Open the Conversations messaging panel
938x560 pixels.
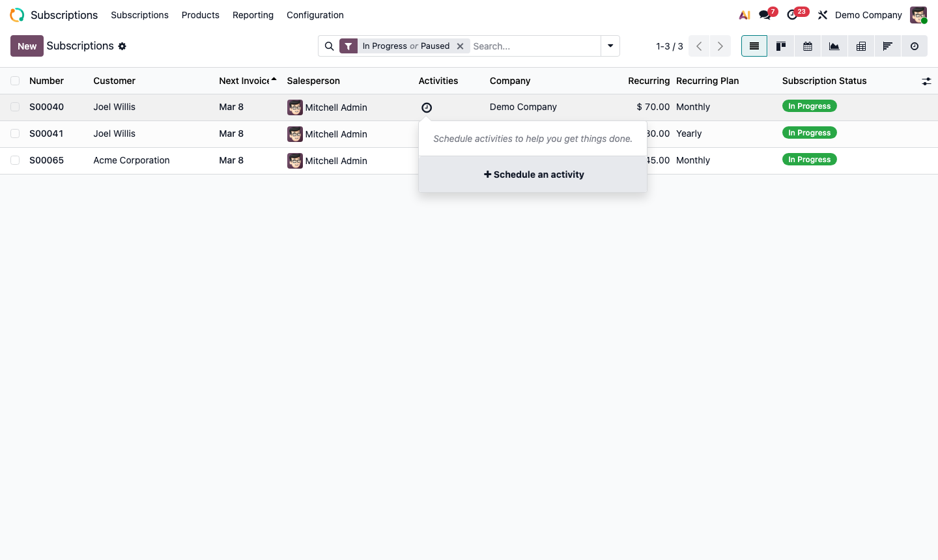click(763, 14)
